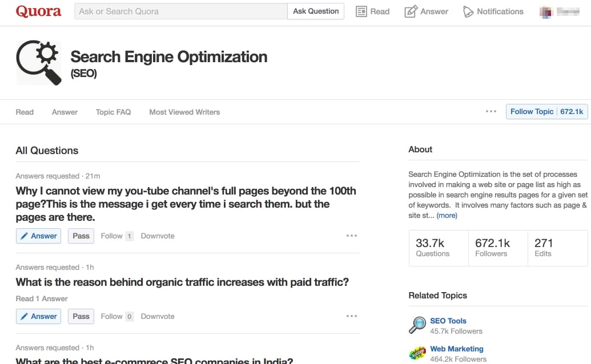Pass on the organic traffic question
Image resolution: width=591 pixels, height=364 pixels.
click(x=81, y=317)
